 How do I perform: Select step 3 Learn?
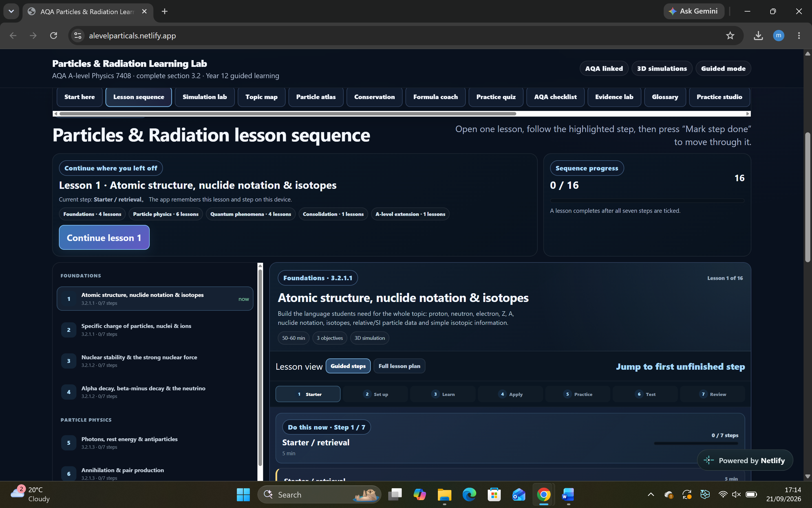tap(443, 394)
